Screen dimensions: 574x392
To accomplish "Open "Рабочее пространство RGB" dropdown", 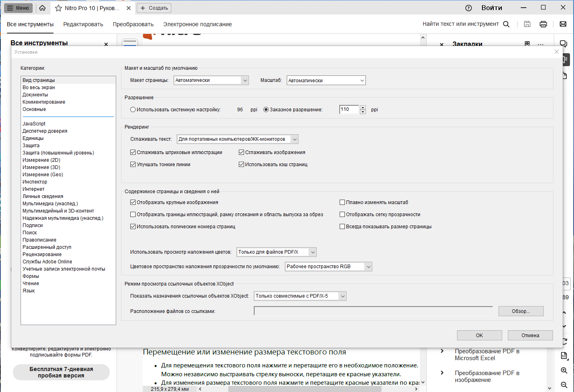I will click(328, 267).
